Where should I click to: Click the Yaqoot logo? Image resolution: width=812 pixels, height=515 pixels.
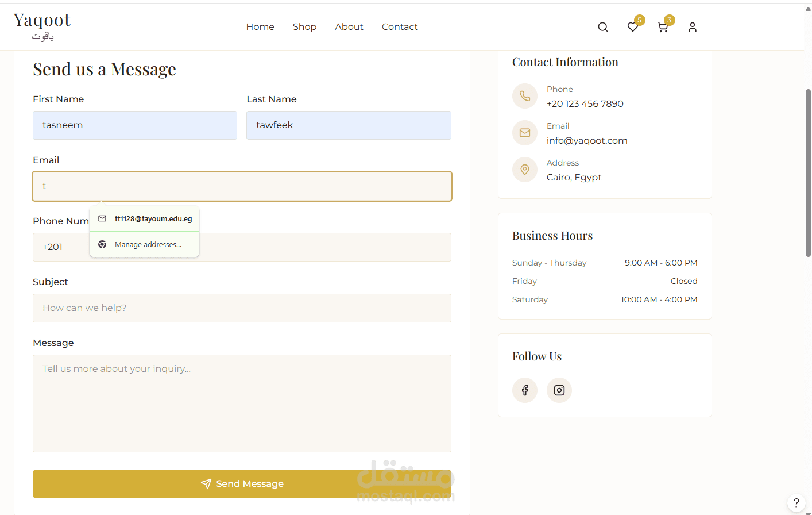click(x=42, y=26)
